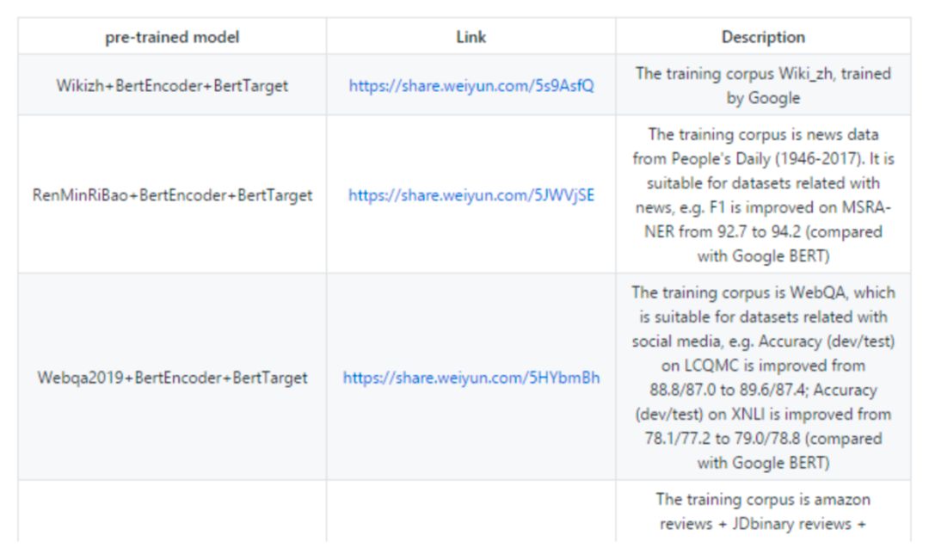Open the share.weiyun.com/5JWVjSE link
The image size is (929, 560).
(x=471, y=195)
